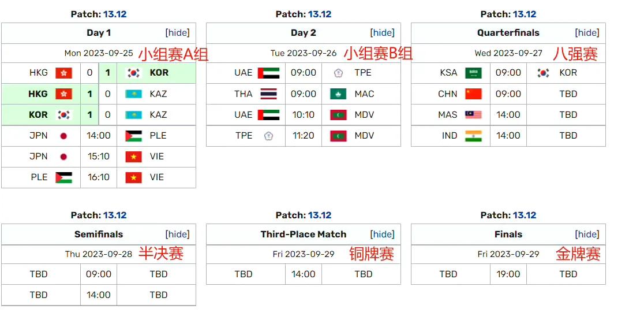Click the Palestine flag in PLE 16:10 row

(63, 178)
